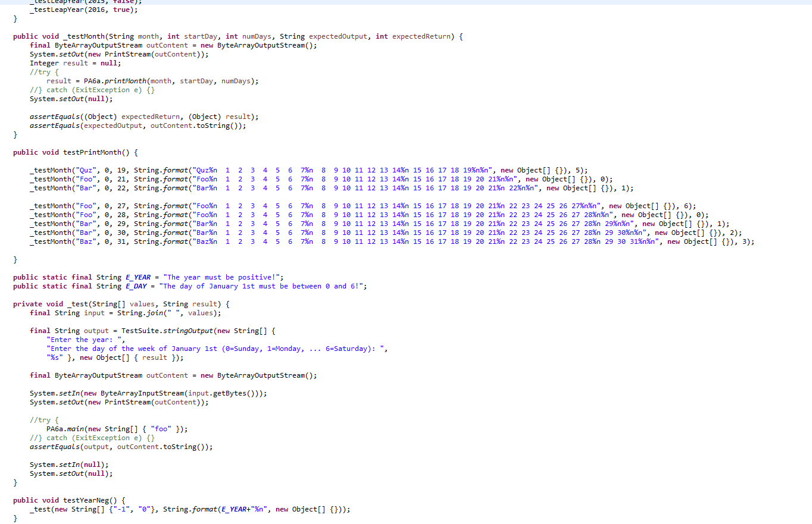This screenshot has height=524, width=812.
Task: Select the _testLeapYear(2016, true) call
Action: pyautogui.click(x=85, y=9)
